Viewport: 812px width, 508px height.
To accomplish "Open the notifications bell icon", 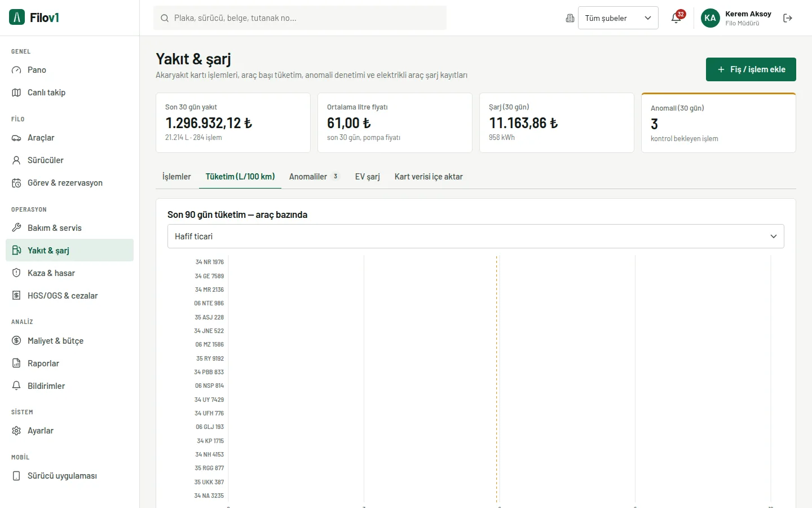I will tap(676, 18).
